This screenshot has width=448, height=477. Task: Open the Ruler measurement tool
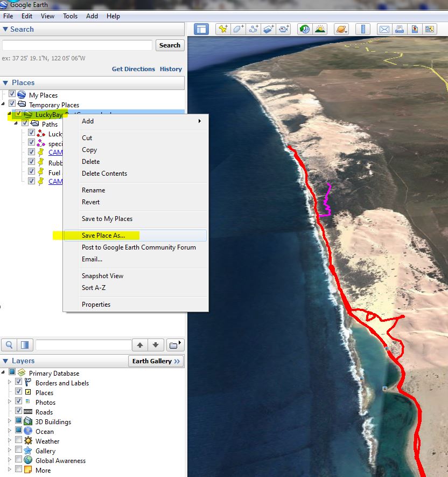363,29
